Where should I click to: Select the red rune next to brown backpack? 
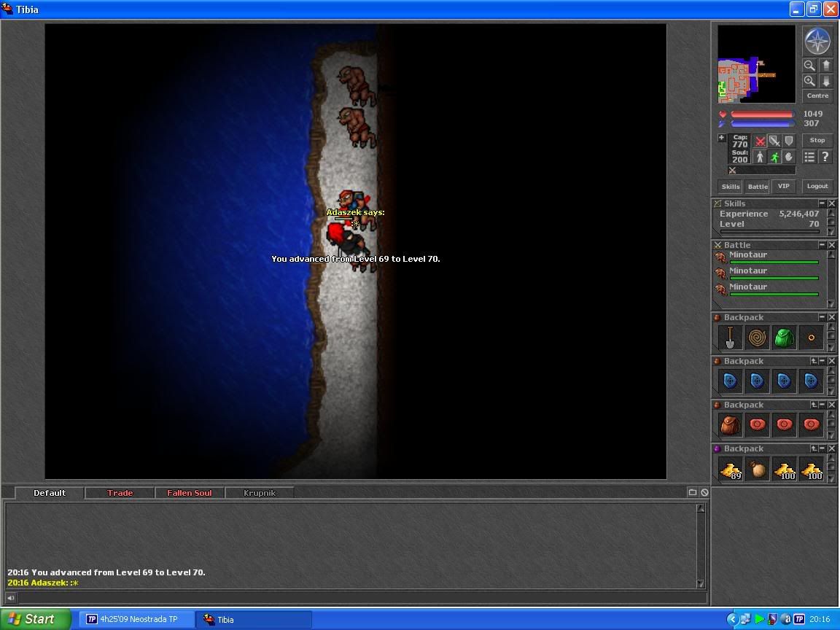758,425
